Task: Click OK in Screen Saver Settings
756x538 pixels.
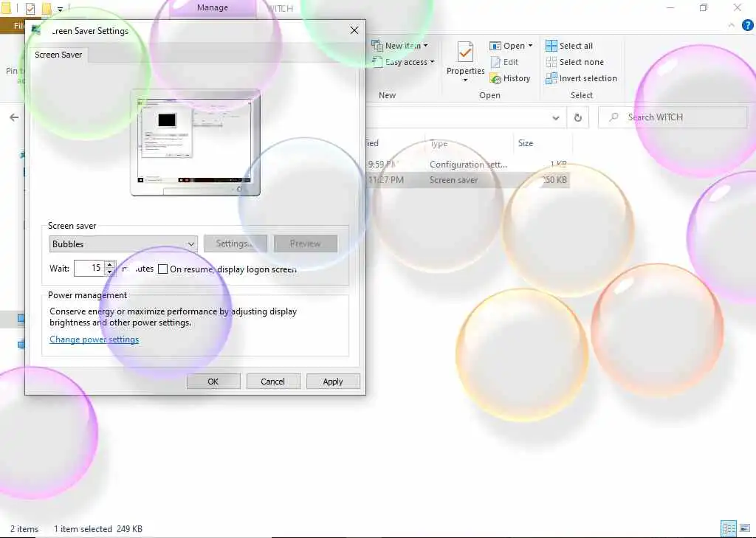Action: pos(213,382)
